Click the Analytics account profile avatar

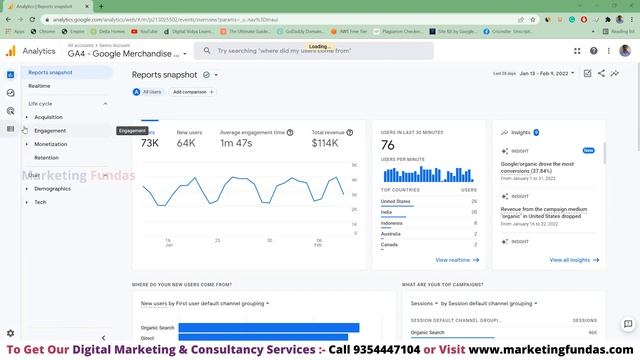(x=625, y=51)
